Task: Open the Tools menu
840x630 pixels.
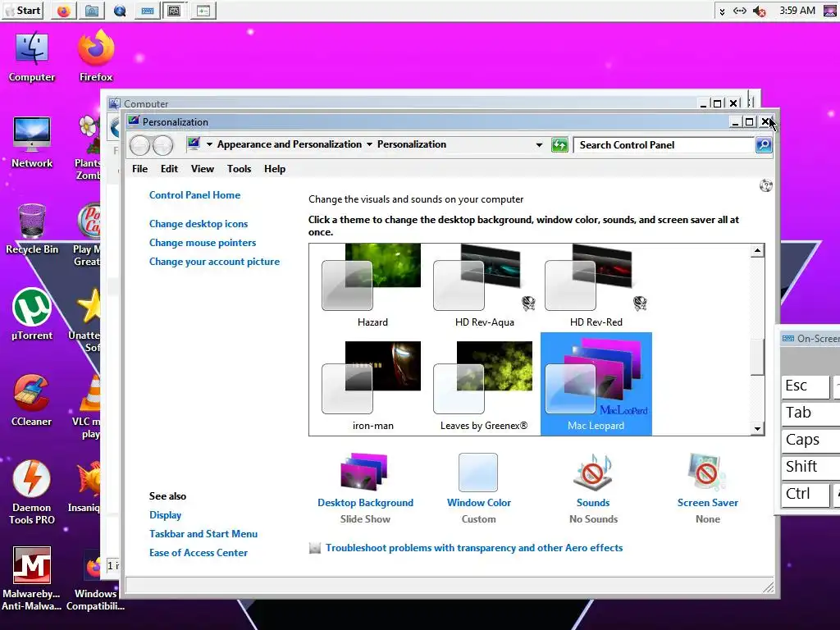Action: (239, 169)
